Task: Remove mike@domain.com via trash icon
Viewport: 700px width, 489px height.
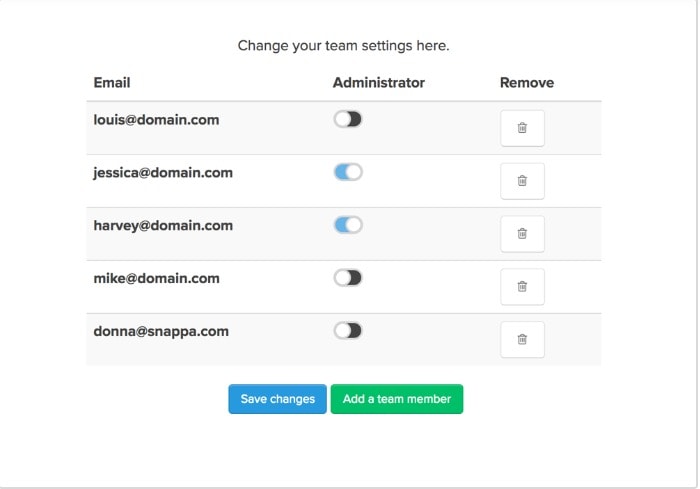Action: pos(522,287)
